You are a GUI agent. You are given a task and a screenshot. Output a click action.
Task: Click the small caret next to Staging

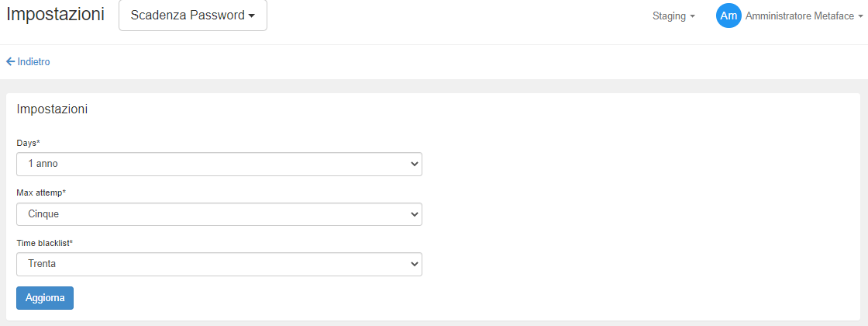693,16
